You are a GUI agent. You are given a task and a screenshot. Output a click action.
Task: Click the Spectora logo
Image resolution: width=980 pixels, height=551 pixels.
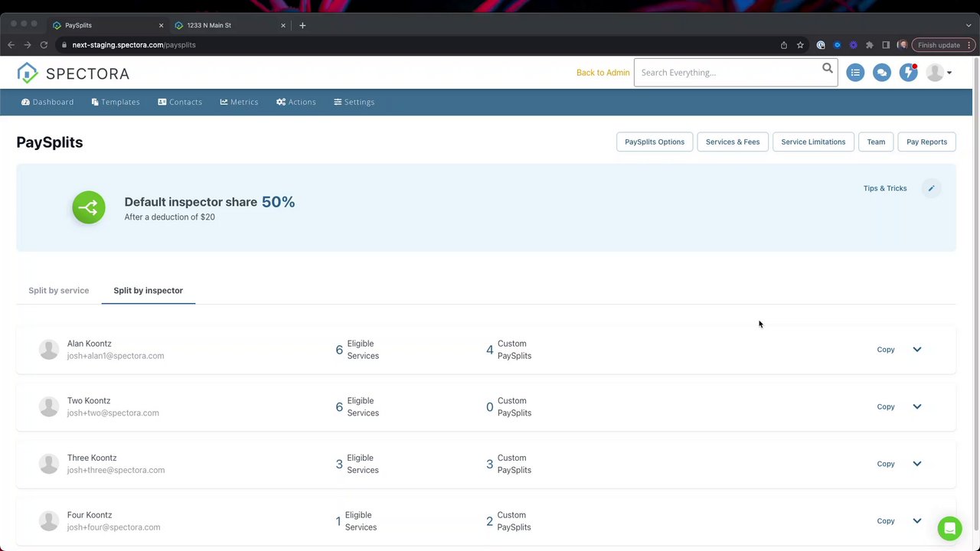pyautogui.click(x=73, y=73)
